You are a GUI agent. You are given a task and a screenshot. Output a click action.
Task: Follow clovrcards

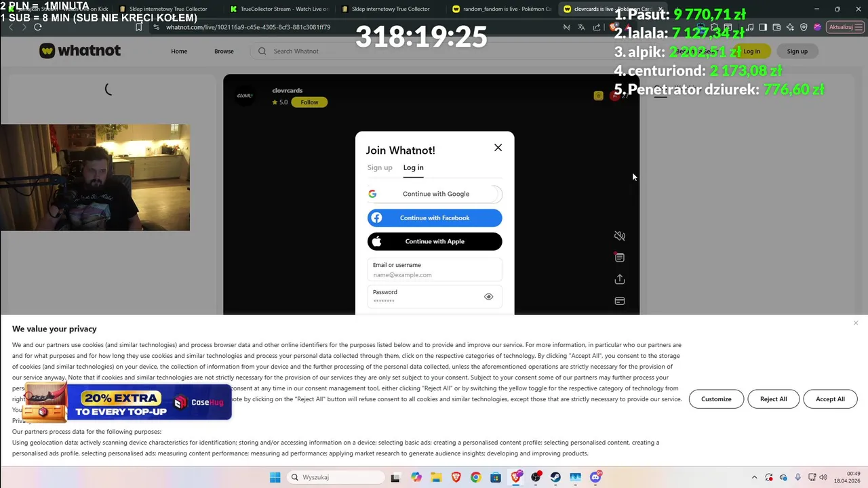[x=309, y=102]
